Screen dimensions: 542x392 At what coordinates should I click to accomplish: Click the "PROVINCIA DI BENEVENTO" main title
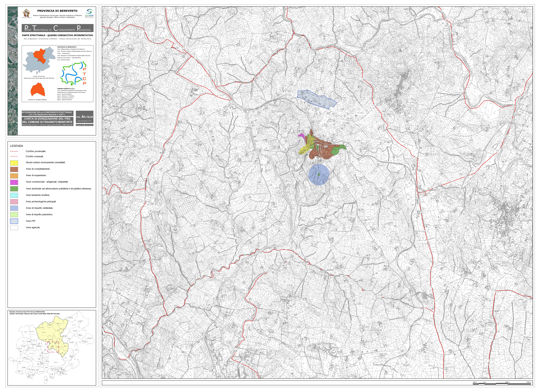[x=57, y=11]
